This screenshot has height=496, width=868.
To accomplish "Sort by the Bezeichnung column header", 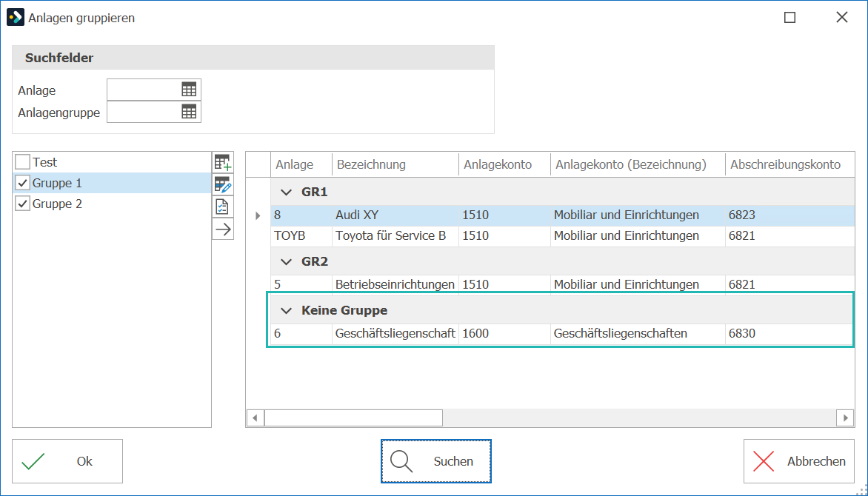I will (395, 164).
